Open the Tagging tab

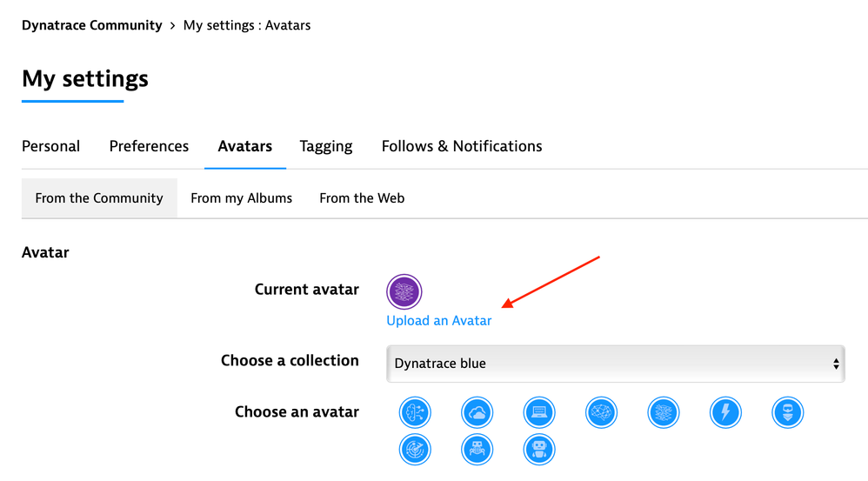[x=326, y=147]
